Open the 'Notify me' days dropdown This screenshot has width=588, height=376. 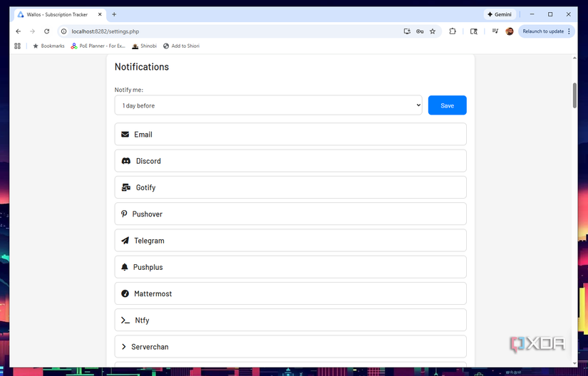click(x=268, y=105)
